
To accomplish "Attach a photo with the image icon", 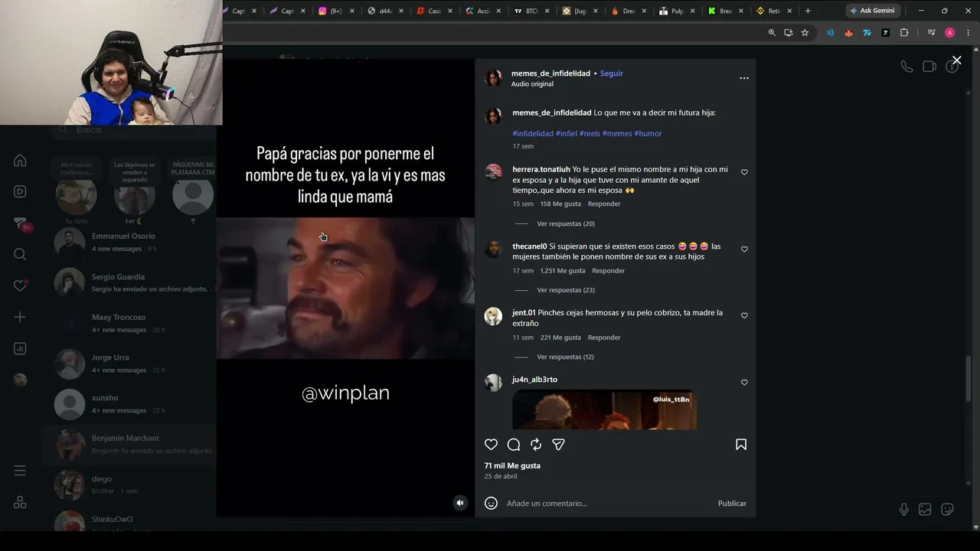I will click(x=925, y=510).
